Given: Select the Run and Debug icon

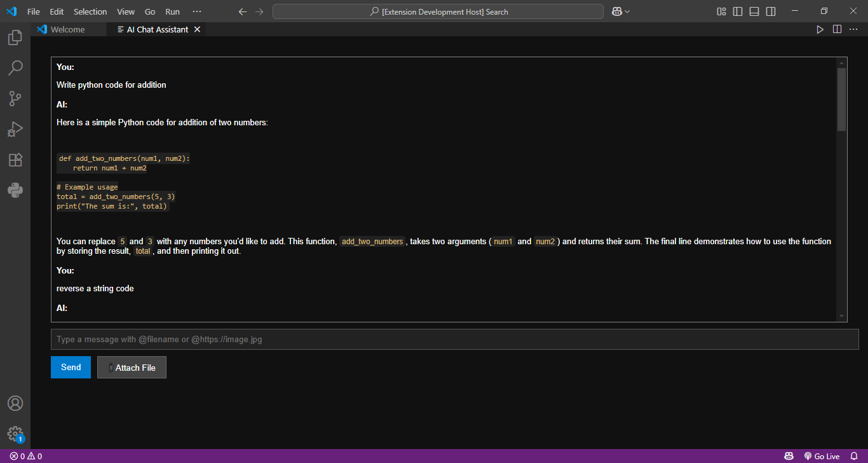Looking at the screenshot, I should pos(15,129).
